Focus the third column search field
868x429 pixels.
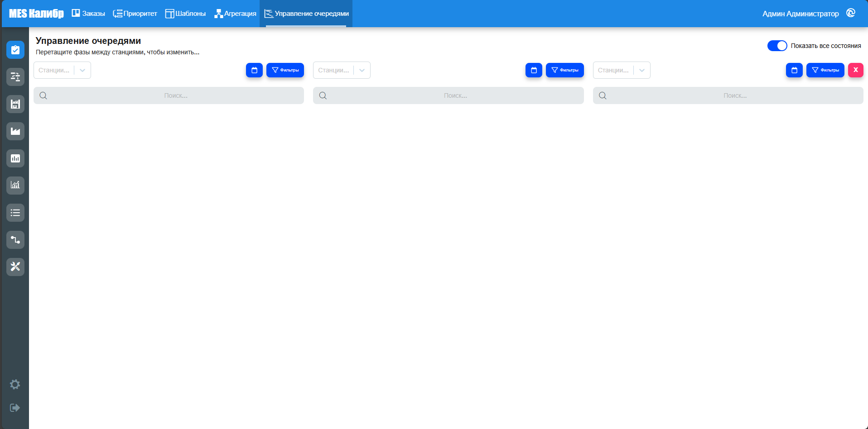click(x=728, y=95)
